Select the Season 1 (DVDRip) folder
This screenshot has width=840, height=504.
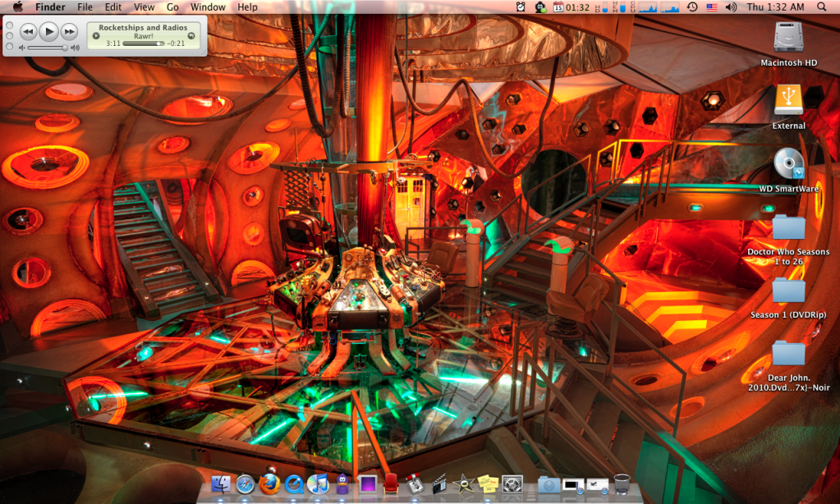[x=788, y=291]
